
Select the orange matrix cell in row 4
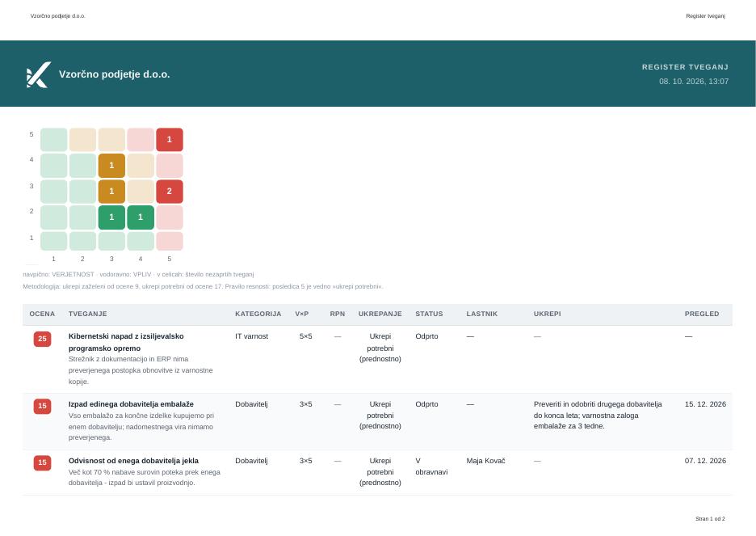coord(111,166)
